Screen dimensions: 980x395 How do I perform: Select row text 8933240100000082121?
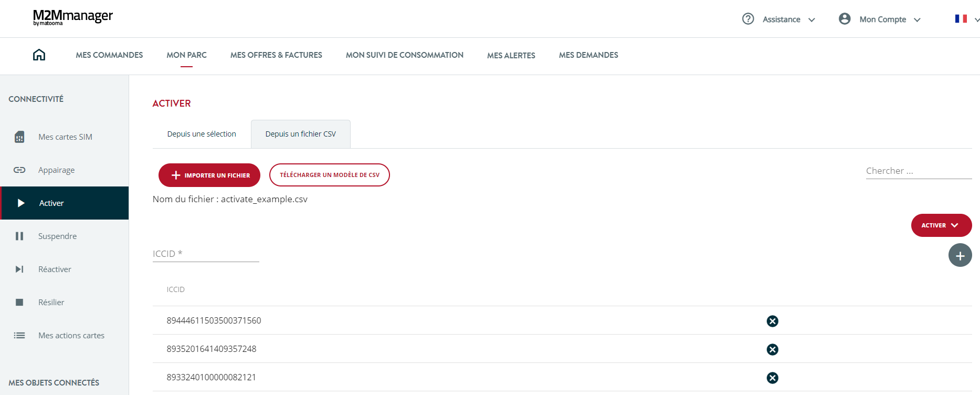(x=211, y=377)
